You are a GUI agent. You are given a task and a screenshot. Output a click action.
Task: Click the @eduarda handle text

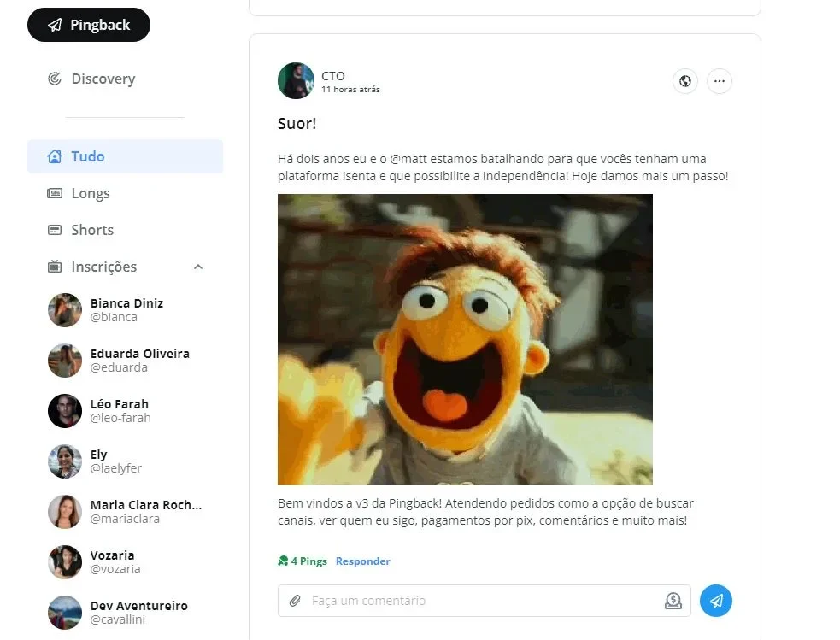click(x=119, y=367)
